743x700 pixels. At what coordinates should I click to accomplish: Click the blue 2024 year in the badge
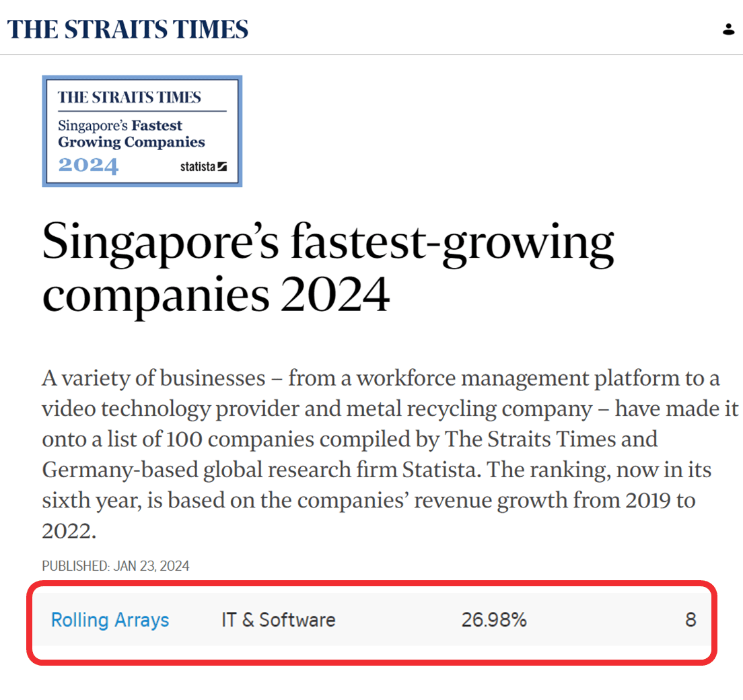click(88, 165)
